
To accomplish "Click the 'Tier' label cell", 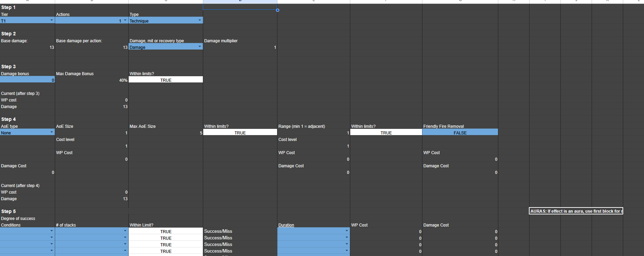I will [5, 14].
